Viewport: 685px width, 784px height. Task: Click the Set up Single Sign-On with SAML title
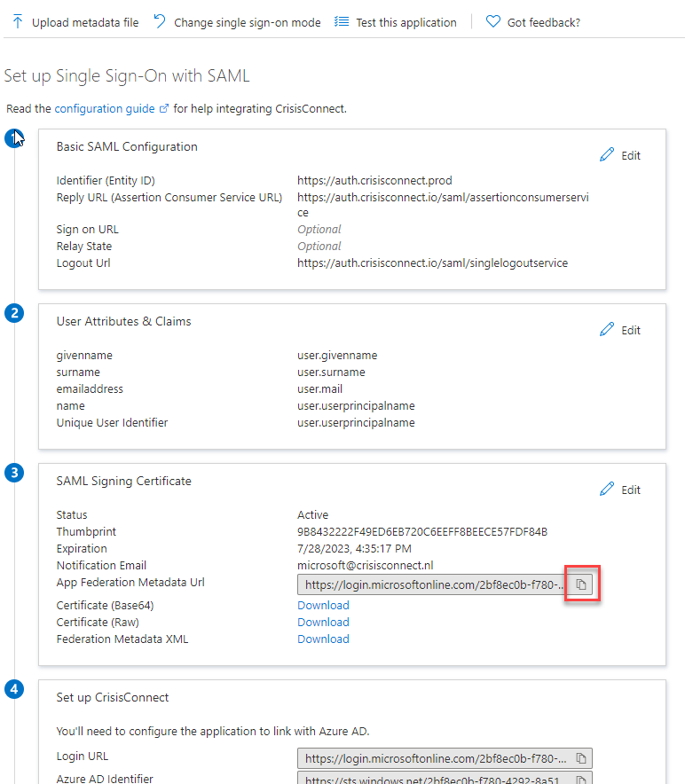[x=127, y=76]
